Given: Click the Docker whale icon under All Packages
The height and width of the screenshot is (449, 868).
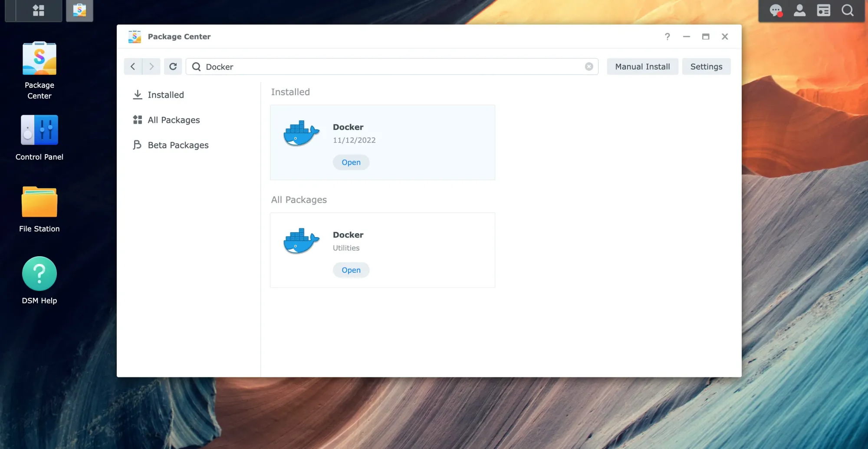Looking at the screenshot, I should point(301,241).
